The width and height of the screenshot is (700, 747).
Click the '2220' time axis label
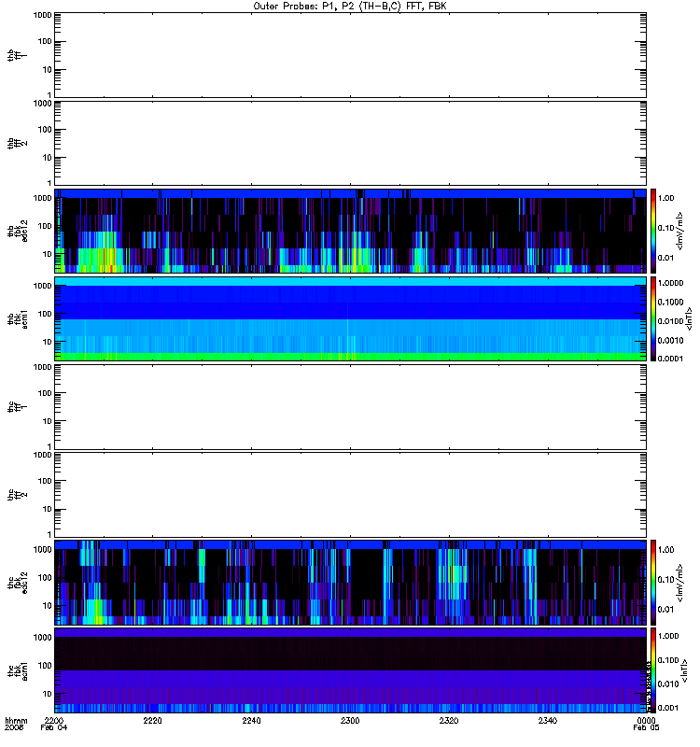pyautogui.click(x=153, y=720)
